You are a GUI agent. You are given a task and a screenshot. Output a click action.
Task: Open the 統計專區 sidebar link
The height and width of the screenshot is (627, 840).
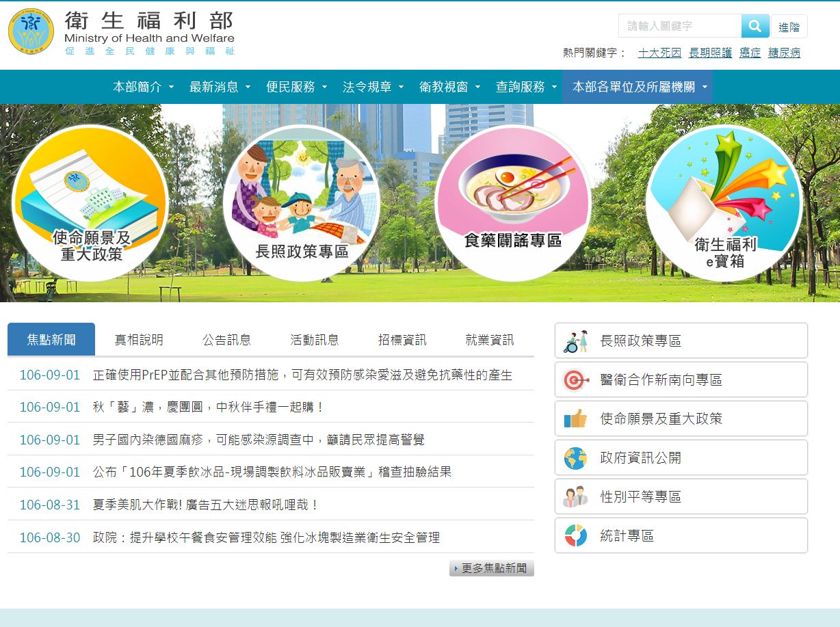pos(681,535)
